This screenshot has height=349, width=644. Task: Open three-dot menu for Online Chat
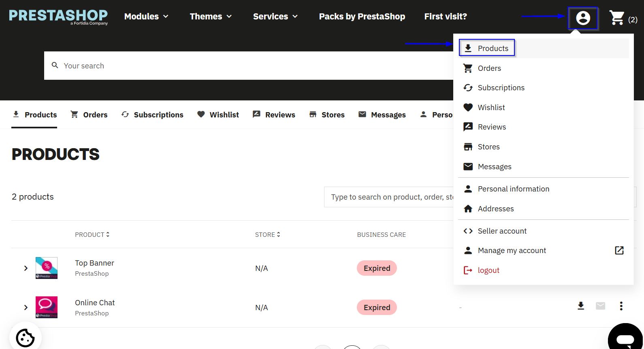point(621,306)
